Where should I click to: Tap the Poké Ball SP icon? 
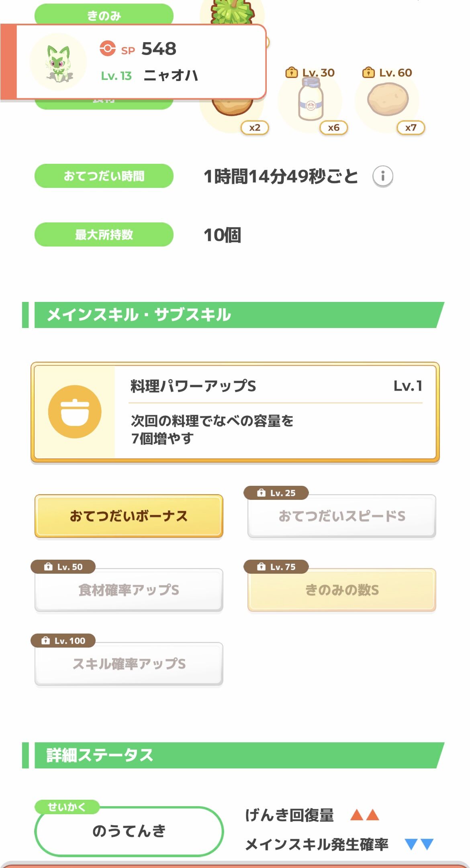pos(107,49)
